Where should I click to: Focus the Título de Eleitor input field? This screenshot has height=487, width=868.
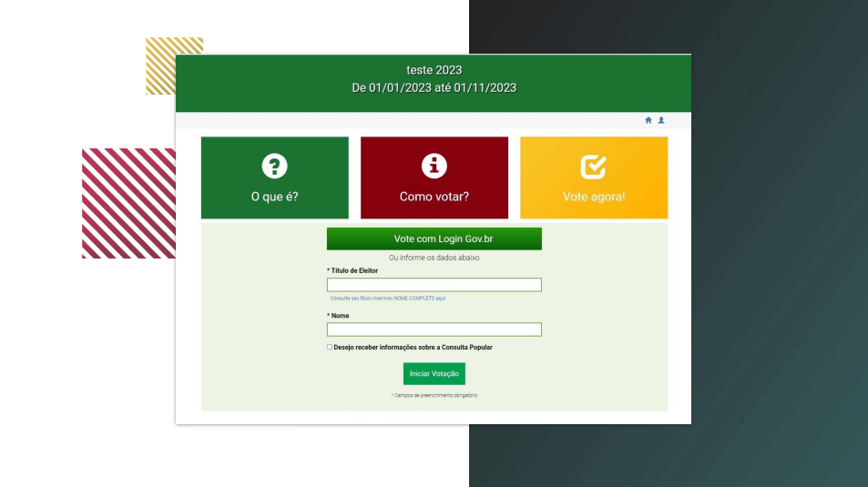coord(434,284)
